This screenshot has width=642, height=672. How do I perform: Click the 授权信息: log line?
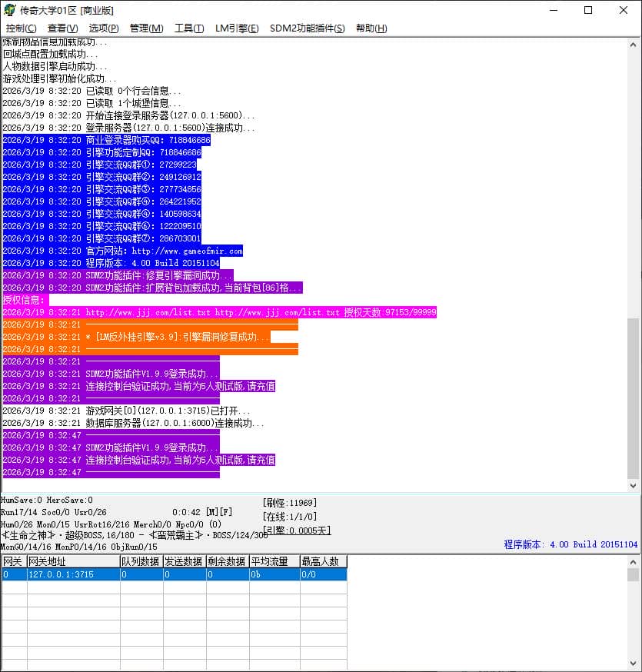(25, 300)
